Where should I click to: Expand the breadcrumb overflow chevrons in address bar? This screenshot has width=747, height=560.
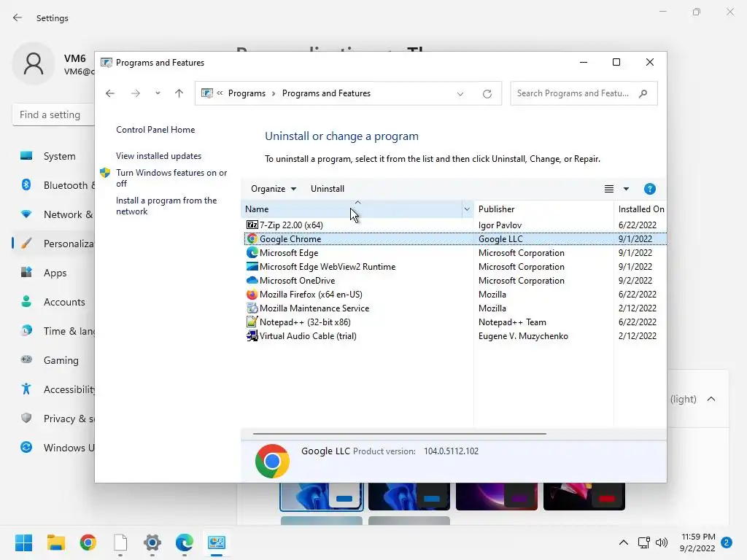(220, 93)
